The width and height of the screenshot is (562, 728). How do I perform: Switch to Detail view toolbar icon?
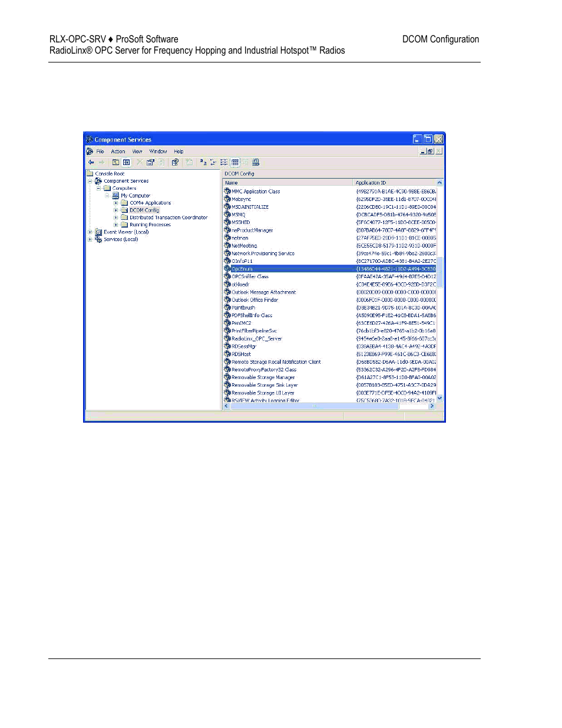point(235,162)
